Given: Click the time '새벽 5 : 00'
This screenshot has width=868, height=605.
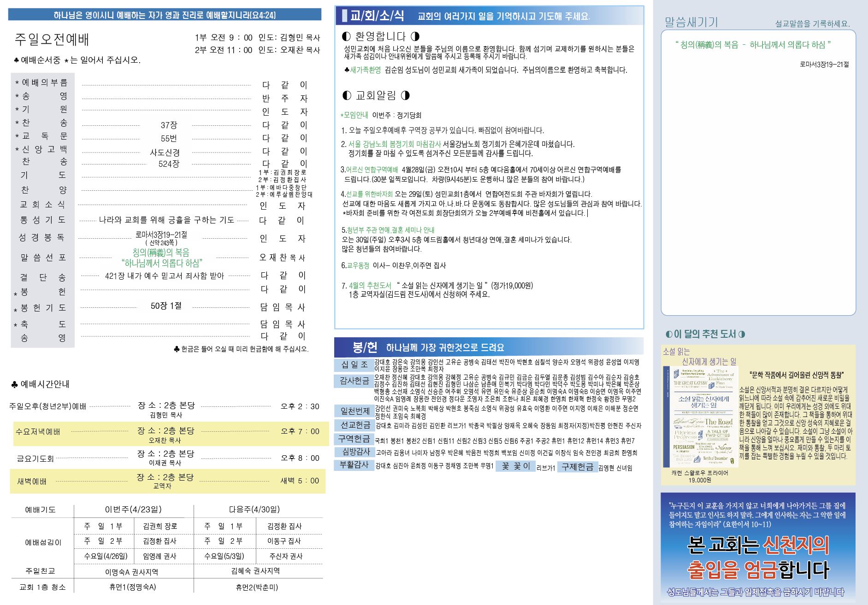Looking at the screenshot, I should point(300,481).
